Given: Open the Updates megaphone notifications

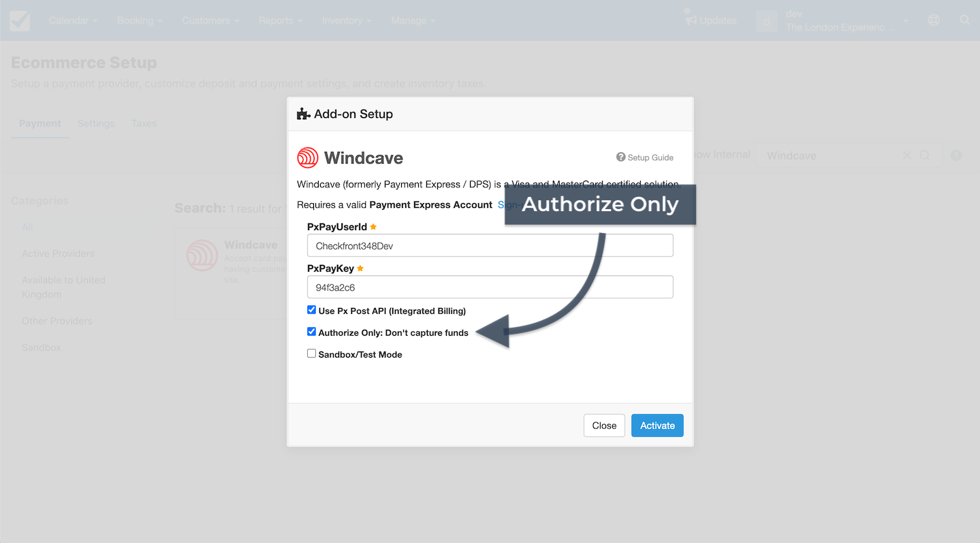Looking at the screenshot, I should 711,20.
